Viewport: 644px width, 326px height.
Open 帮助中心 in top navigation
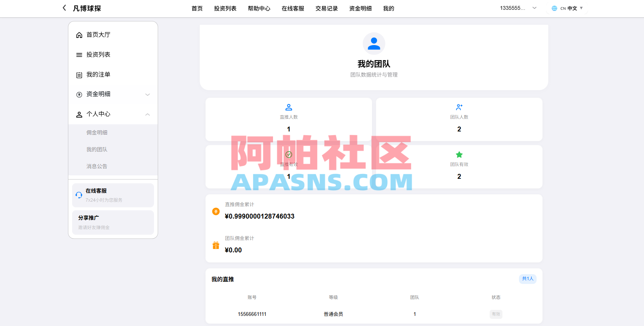coord(259,8)
